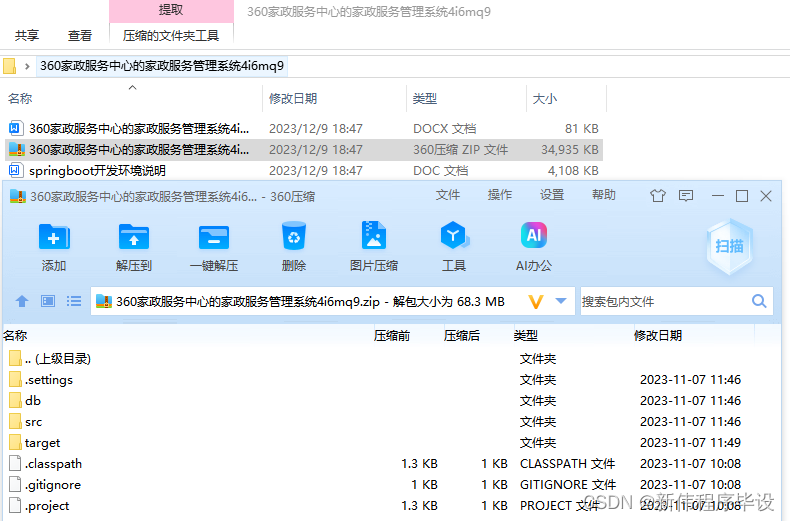The height and width of the screenshot is (521, 790).
Task: Sort Explorer by 修改日期 column
Action: [x=293, y=99]
